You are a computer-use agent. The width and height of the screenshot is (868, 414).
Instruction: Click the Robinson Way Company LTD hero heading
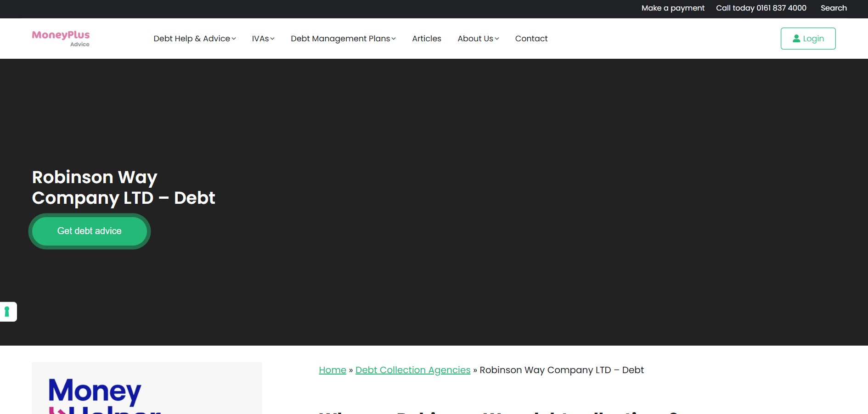[123, 187]
